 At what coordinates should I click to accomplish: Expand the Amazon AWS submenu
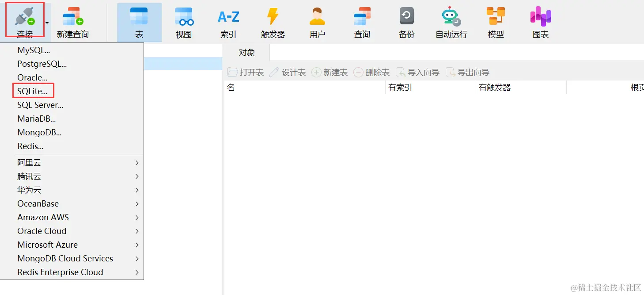72,218
